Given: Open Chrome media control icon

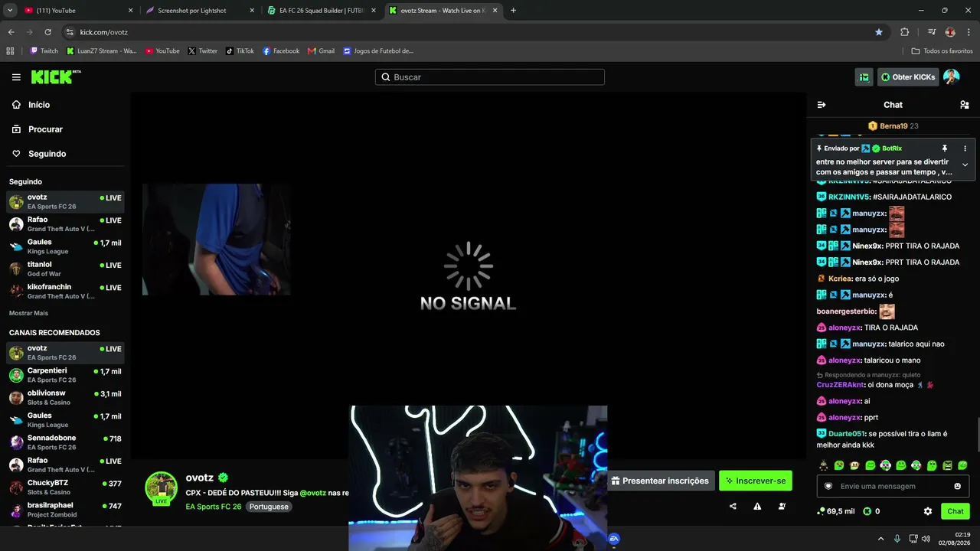Looking at the screenshot, I should point(932,32).
